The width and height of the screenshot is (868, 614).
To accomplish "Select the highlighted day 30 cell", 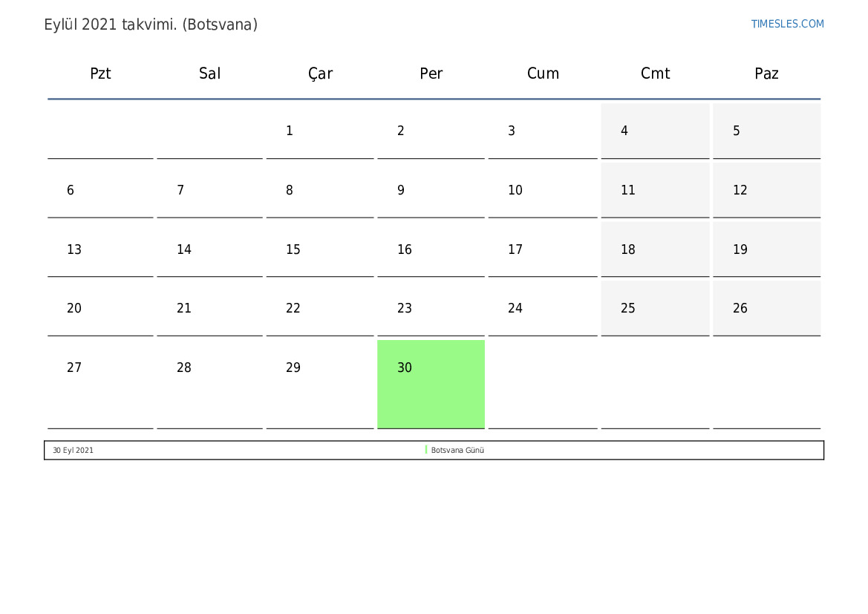I will click(431, 383).
